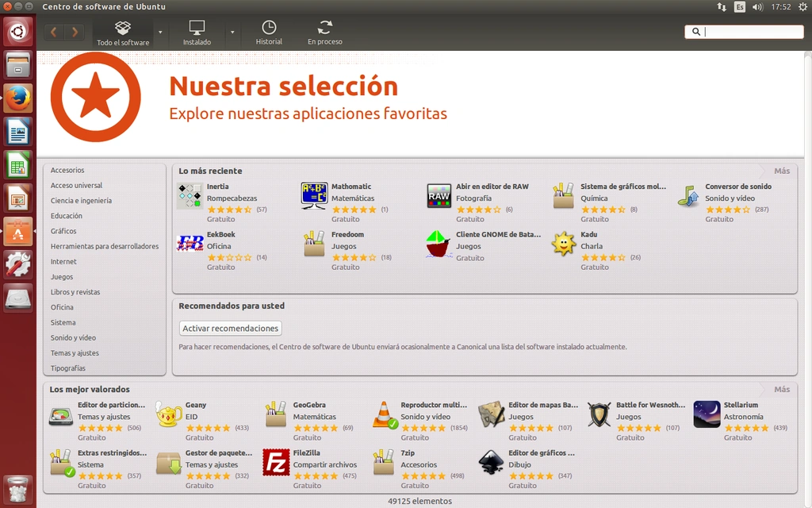Screen dimensions: 812x508
Task: Open the Juegos category
Action: pyautogui.click(x=62, y=277)
